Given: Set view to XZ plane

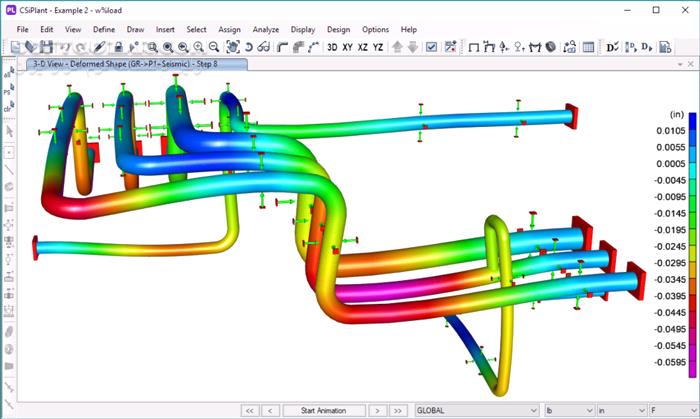Looking at the screenshot, I should [x=363, y=47].
